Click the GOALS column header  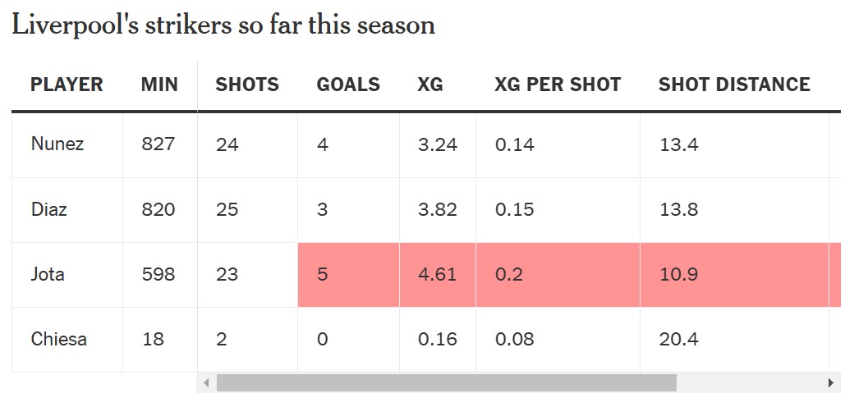348,85
